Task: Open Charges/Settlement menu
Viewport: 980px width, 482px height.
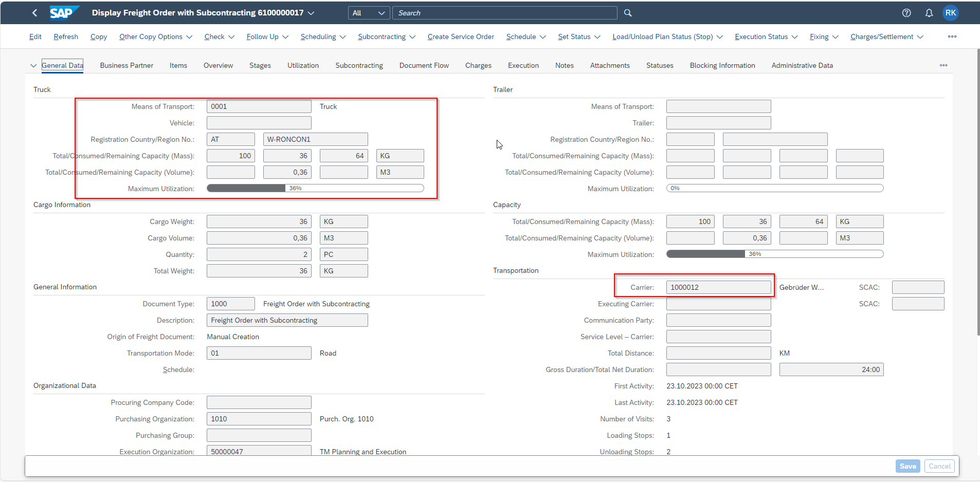Action: tap(887, 36)
